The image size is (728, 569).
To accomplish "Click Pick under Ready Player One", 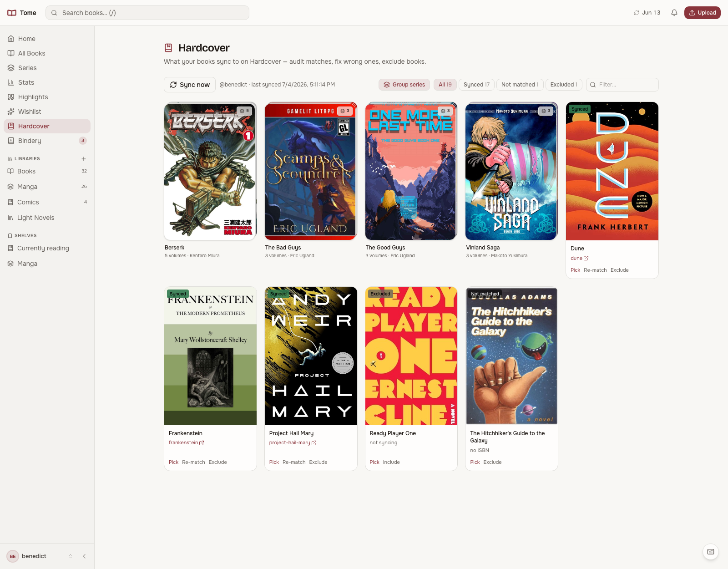I will 374,462.
